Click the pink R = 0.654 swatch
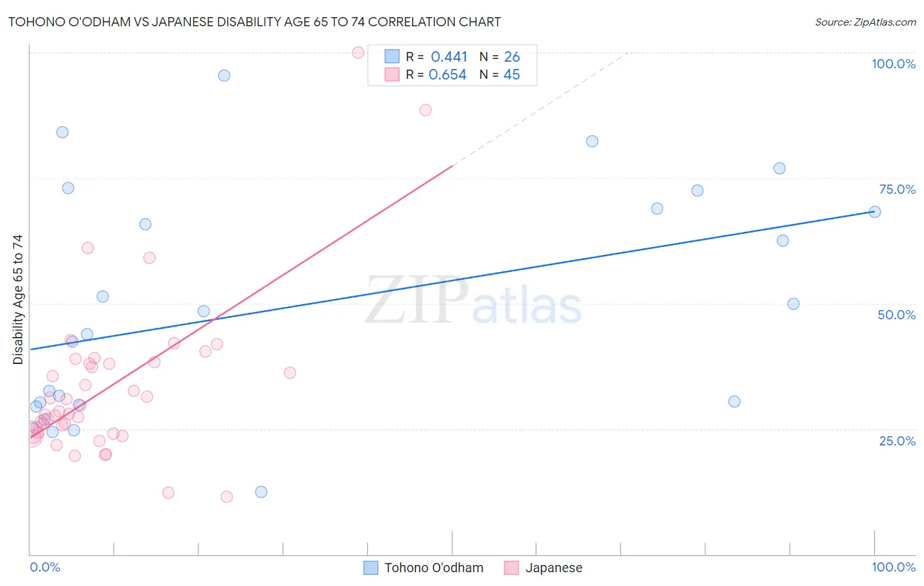Screen dimensions: 924x586 click(392, 74)
